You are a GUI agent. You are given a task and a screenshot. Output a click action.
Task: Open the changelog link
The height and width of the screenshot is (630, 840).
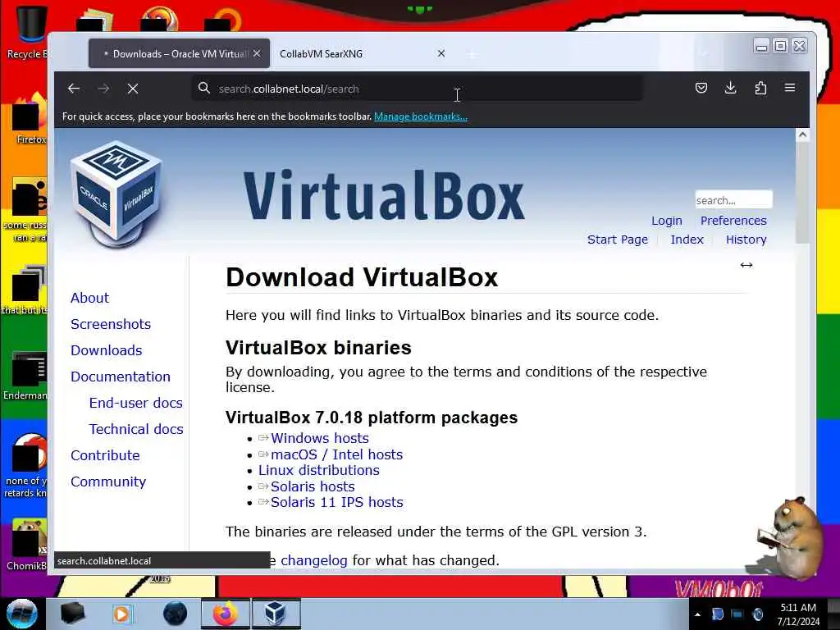(x=314, y=560)
